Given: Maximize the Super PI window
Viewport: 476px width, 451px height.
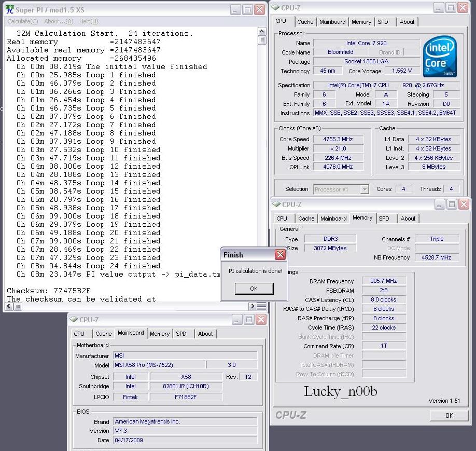Looking at the screenshot, I should 247,10.
